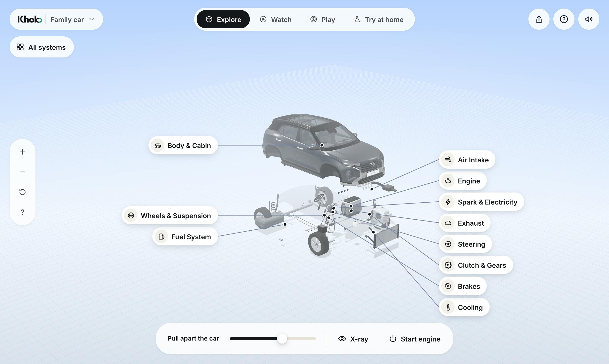
Task: Switch to the Watch tab
Action: 275,19
